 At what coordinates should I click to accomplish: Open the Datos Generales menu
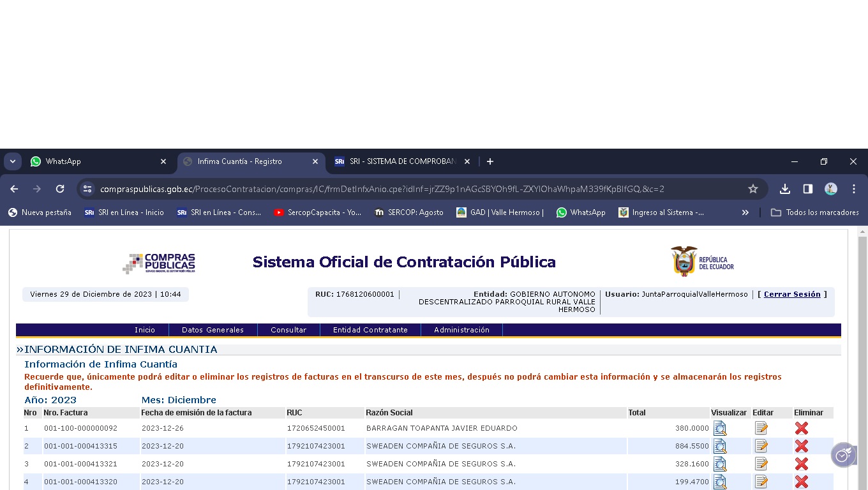click(x=213, y=330)
